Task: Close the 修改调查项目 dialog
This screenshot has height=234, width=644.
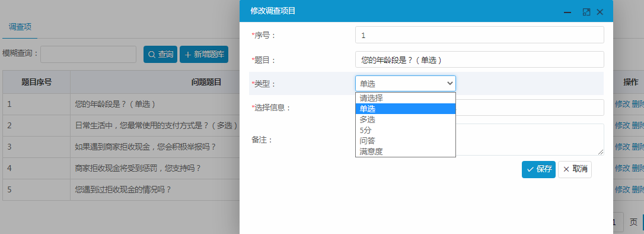Action: click(x=600, y=12)
